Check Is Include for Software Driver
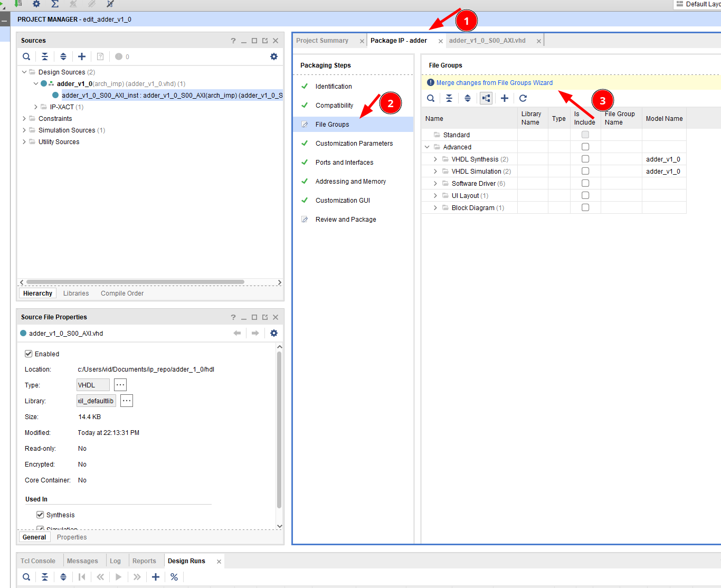This screenshot has width=721, height=588. 585,183
